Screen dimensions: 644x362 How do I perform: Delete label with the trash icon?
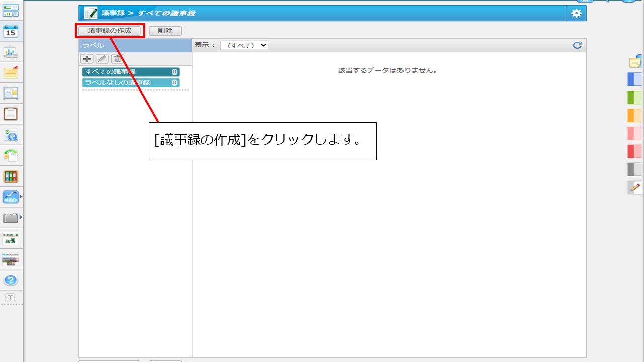tap(117, 59)
